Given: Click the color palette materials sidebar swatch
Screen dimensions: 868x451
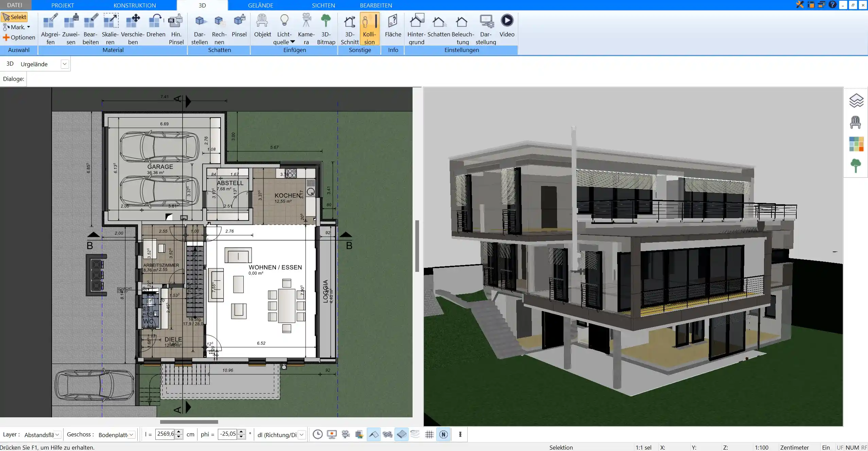Looking at the screenshot, I should pyautogui.click(x=856, y=144).
